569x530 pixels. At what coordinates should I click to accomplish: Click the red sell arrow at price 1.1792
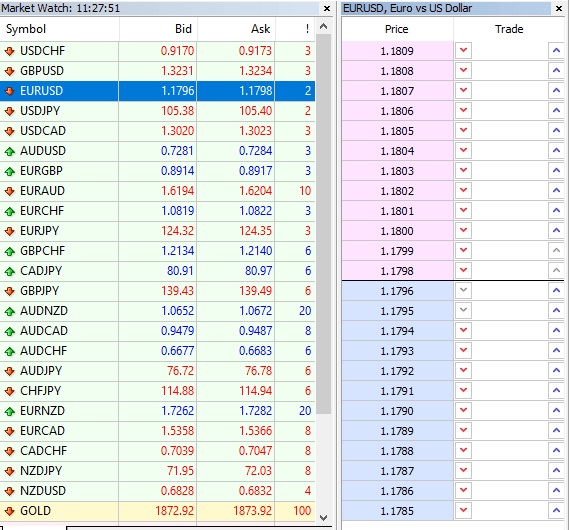point(463,370)
